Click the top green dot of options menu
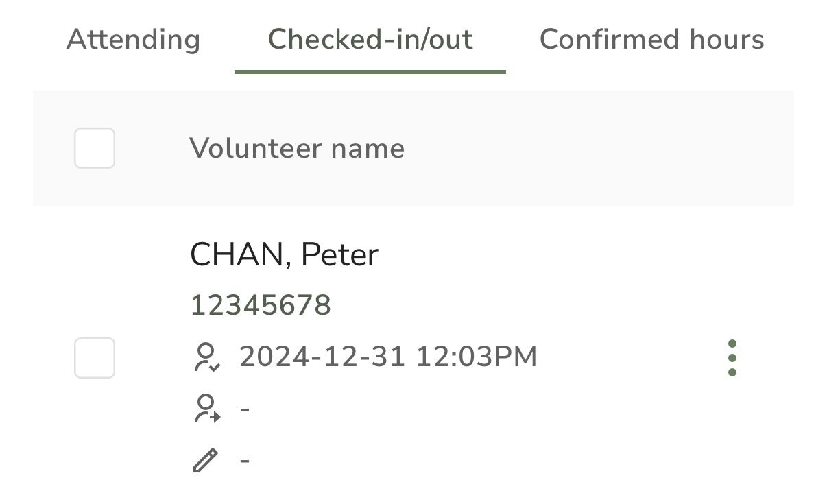827x504 pixels. click(x=732, y=344)
